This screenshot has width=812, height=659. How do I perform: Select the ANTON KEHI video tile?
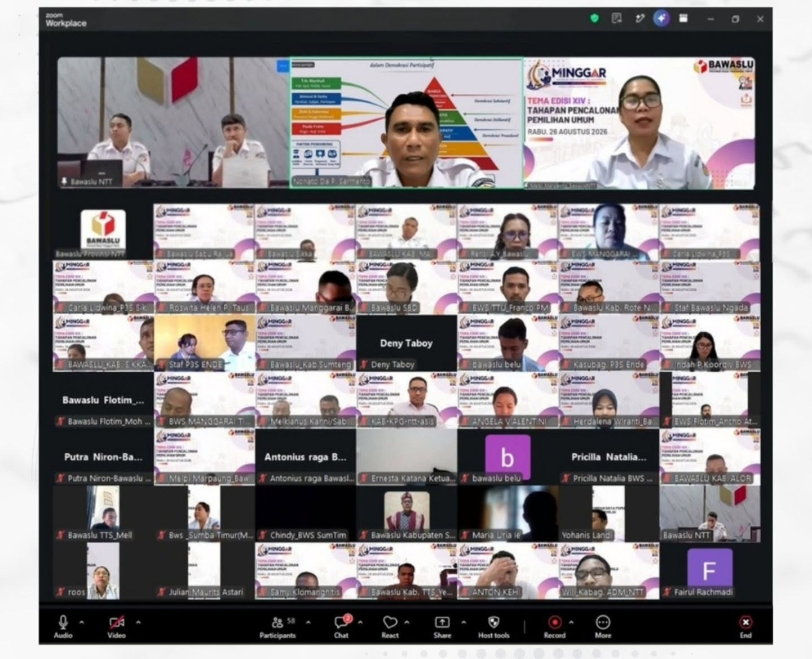click(507, 571)
